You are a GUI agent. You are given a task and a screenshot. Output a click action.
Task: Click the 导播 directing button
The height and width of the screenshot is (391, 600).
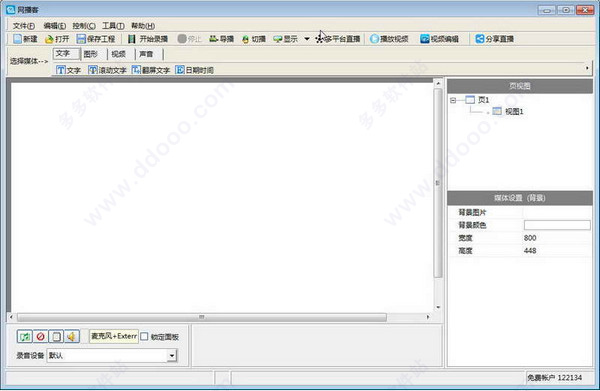click(222, 39)
